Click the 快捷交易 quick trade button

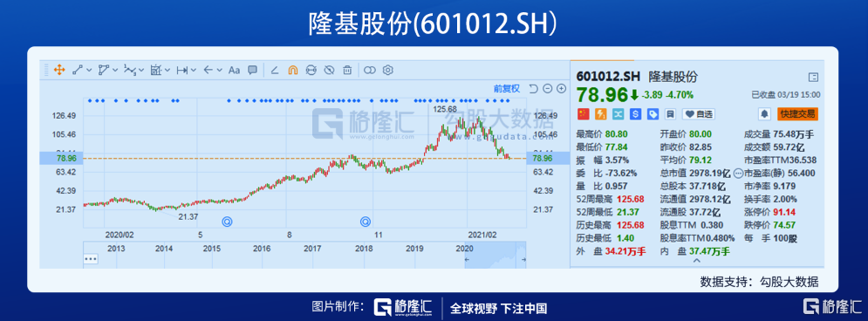(x=797, y=114)
